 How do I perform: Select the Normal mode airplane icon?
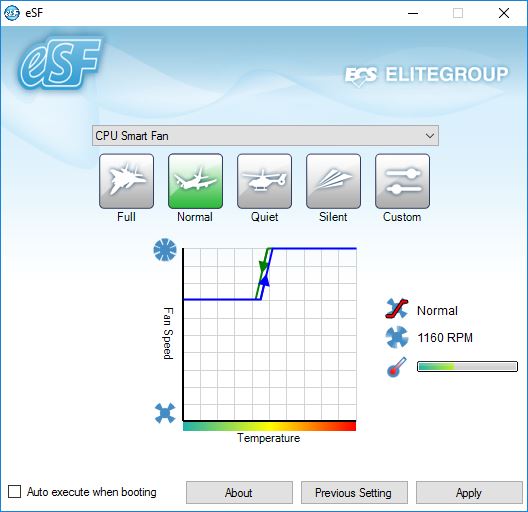click(x=195, y=181)
